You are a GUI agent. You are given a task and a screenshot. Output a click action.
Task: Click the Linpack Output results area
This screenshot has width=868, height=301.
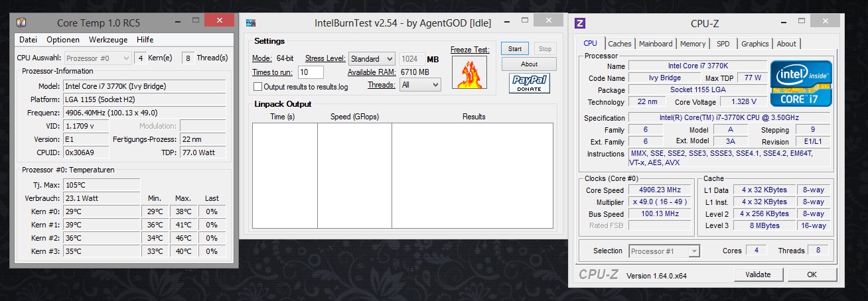pos(403,175)
